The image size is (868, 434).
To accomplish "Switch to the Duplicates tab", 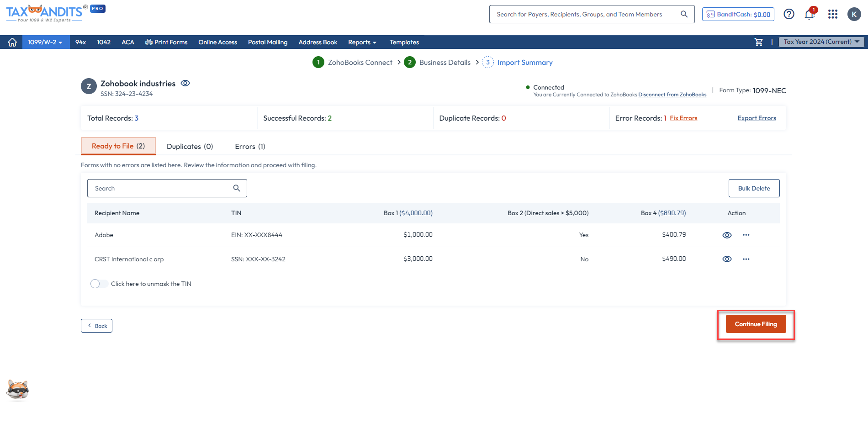I will pyautogui.click(x=190, y=146).
